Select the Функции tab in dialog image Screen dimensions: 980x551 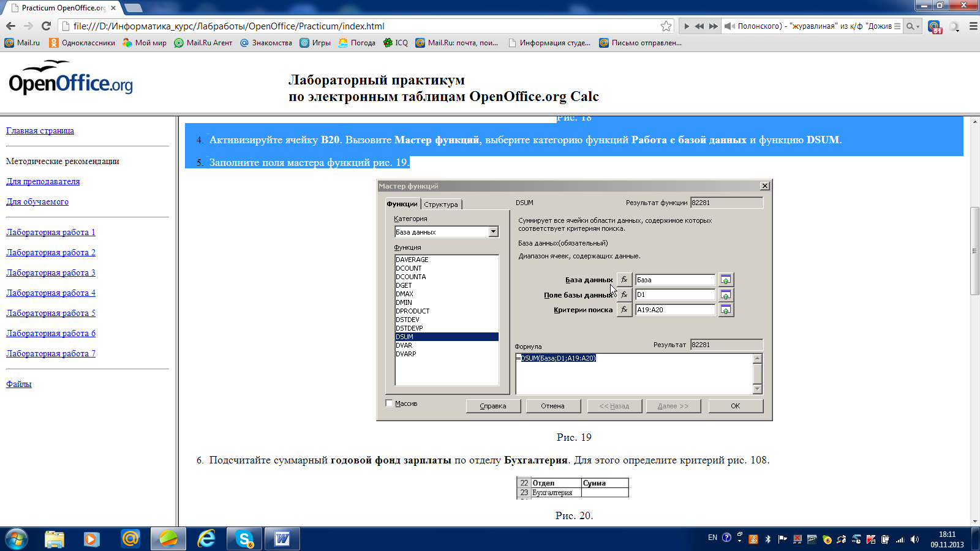click(x=402, y=204)
